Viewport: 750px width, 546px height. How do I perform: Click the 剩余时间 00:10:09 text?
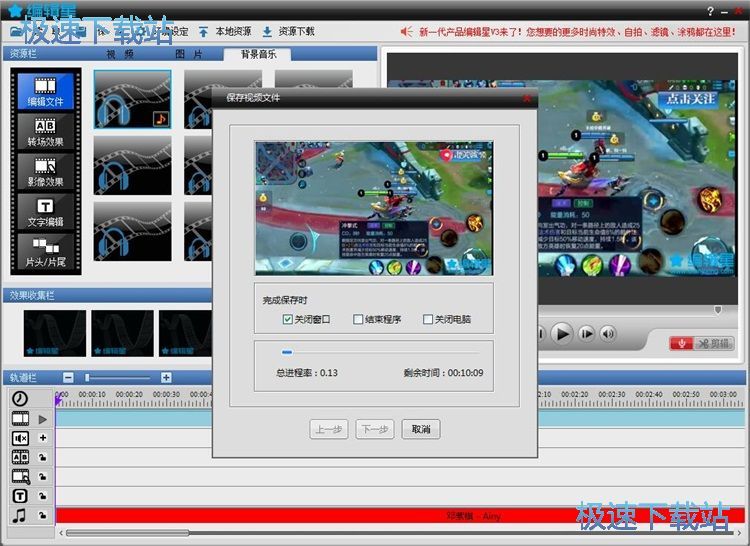[x=443, y=373]
